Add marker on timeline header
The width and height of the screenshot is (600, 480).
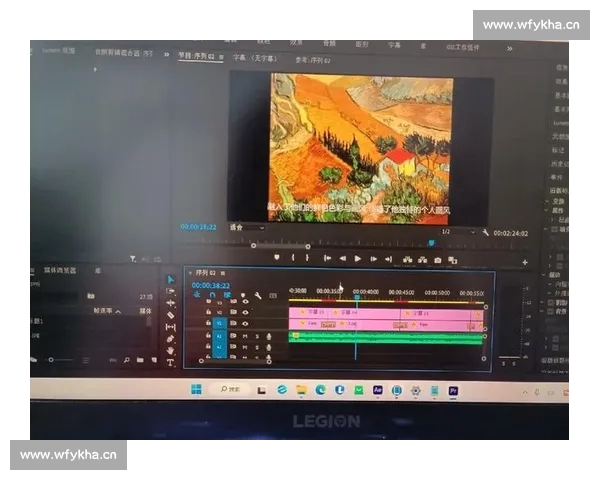point(243,295)
